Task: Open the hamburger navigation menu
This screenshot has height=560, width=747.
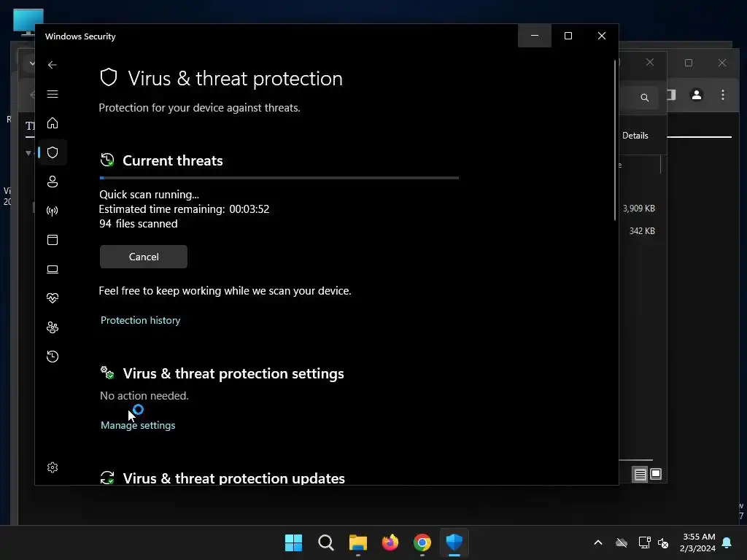Action: pyautogui.click(x=53, y=94)
